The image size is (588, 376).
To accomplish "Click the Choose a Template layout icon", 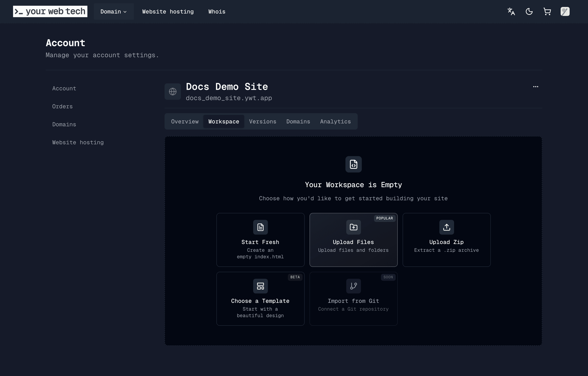I will coord(261,286).
